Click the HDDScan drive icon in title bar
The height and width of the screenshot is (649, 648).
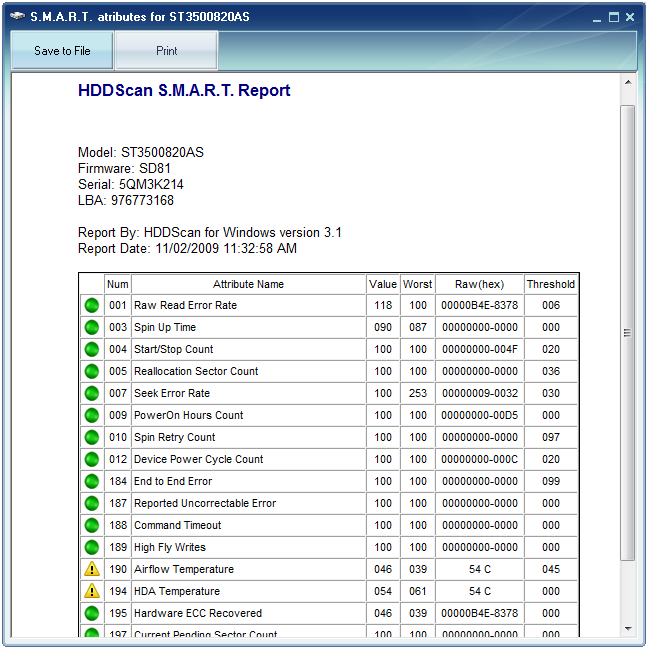click(x=17, y=16)
